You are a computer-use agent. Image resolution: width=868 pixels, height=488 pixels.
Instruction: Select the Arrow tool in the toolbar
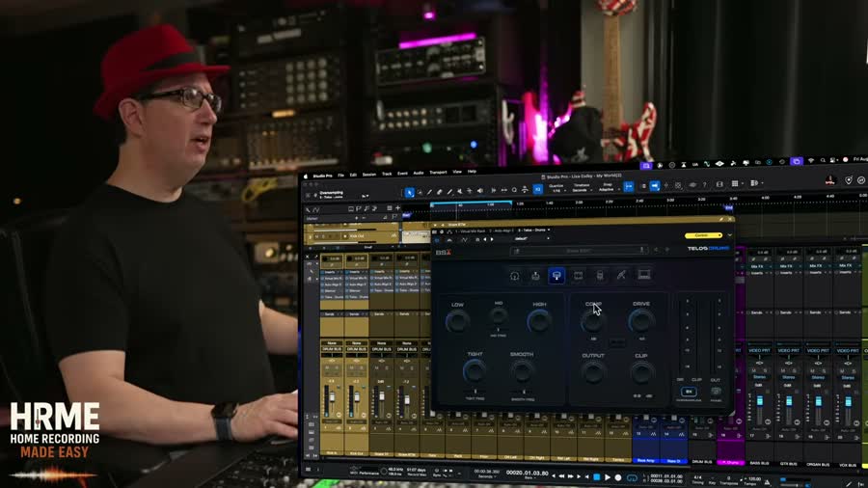[x=409, y=192]
